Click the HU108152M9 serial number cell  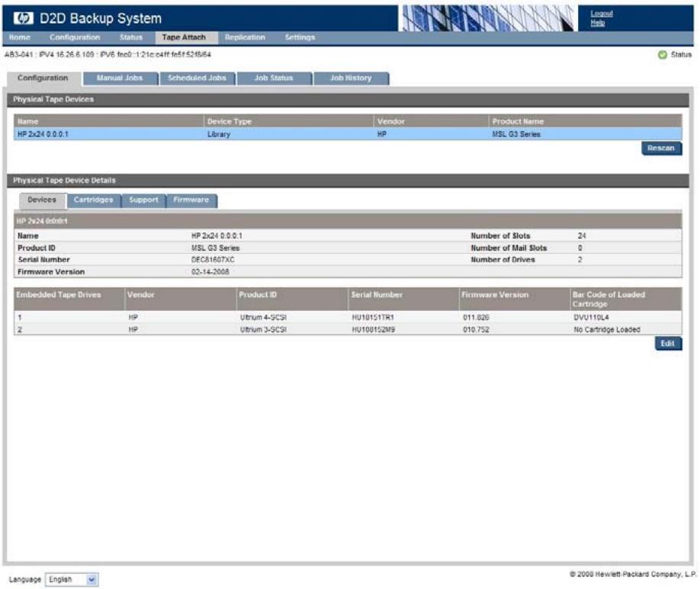click(x=373, y=329)
